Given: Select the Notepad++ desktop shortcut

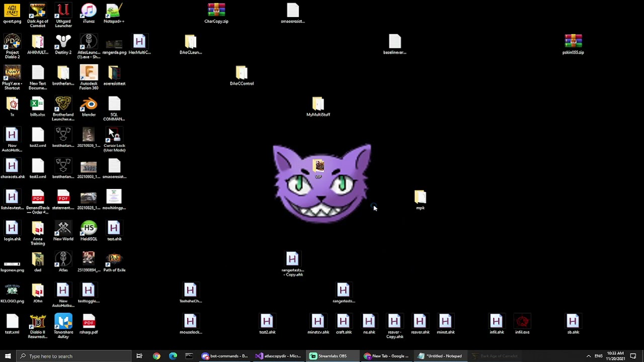Looking at the screenshot, I should (114, 14).
